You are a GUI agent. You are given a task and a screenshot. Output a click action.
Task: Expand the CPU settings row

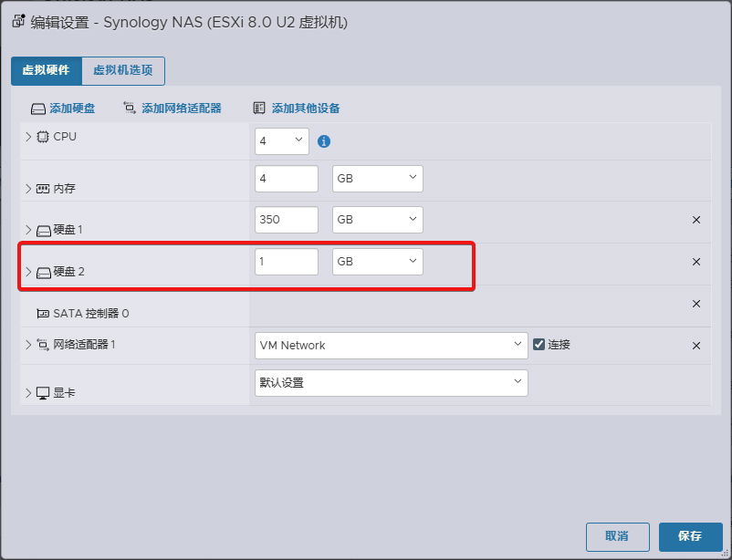point(28,136)
